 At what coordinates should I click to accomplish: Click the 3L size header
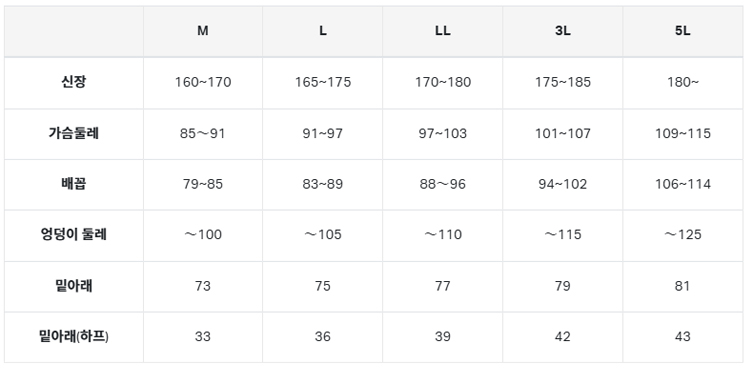pos(562,31)
